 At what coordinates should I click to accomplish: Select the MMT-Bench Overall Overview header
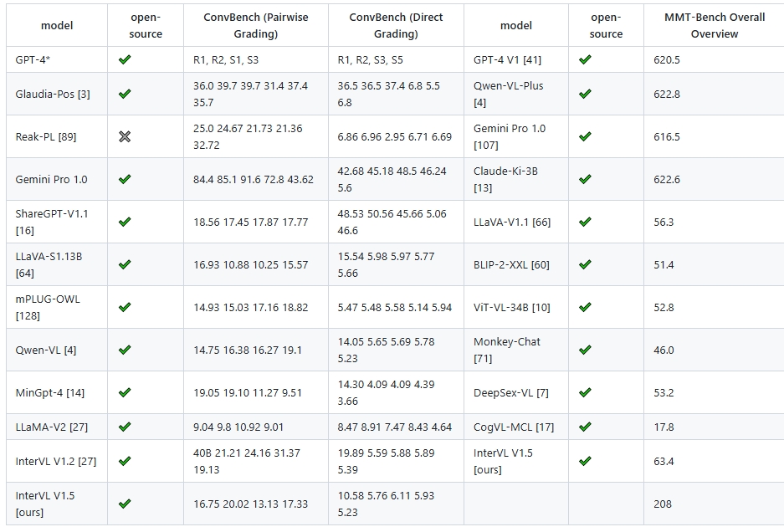pos(715,25)
